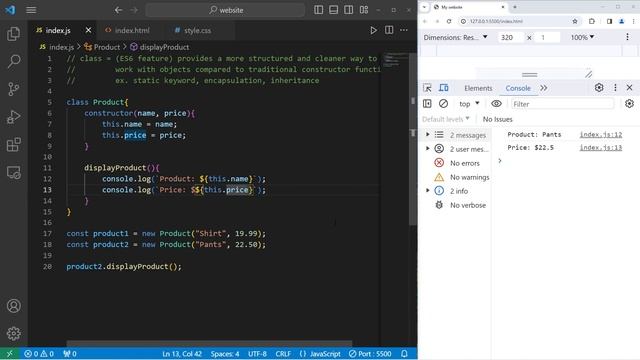Show more DevTools tabs

coord(544,88)
